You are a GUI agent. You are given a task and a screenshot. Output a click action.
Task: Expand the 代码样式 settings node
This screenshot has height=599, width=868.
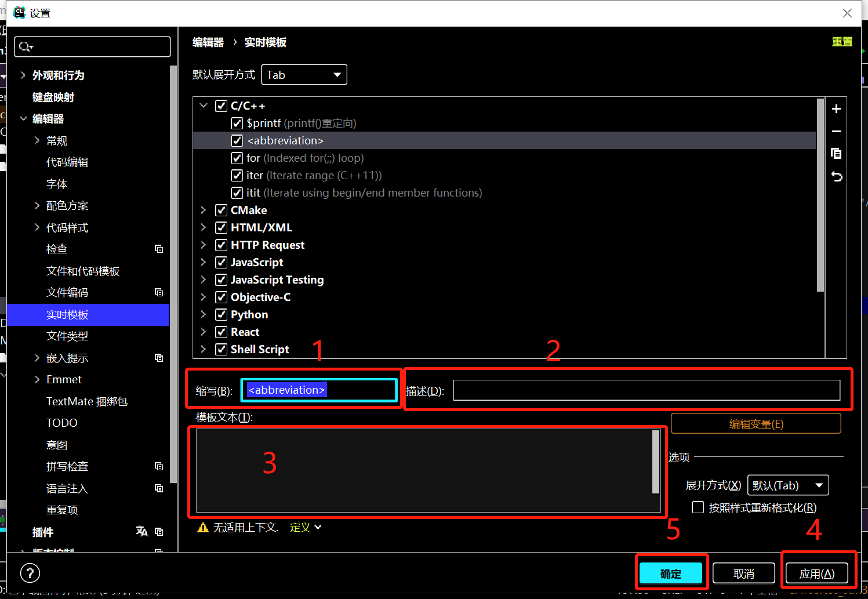tap(37, 227)
